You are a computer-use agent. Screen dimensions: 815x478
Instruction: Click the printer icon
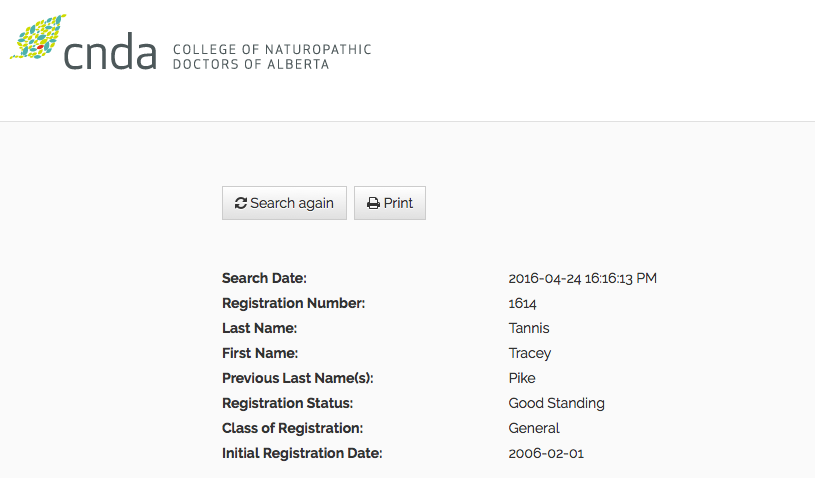pos(373,203)
